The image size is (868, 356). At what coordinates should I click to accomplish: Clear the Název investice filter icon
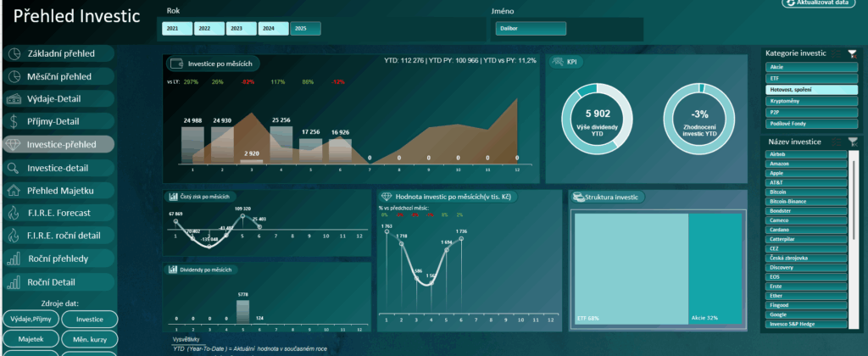click(x=852, y=142)
